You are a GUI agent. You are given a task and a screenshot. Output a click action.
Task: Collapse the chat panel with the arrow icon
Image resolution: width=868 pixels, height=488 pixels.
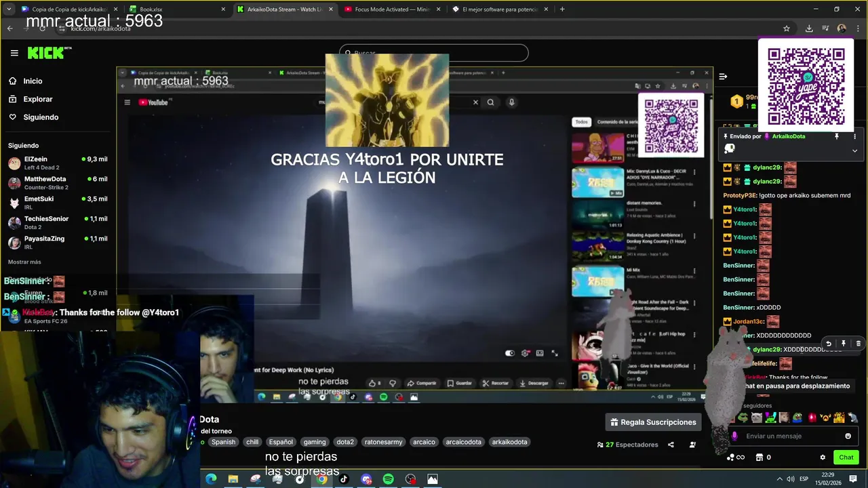coord(723,77)
